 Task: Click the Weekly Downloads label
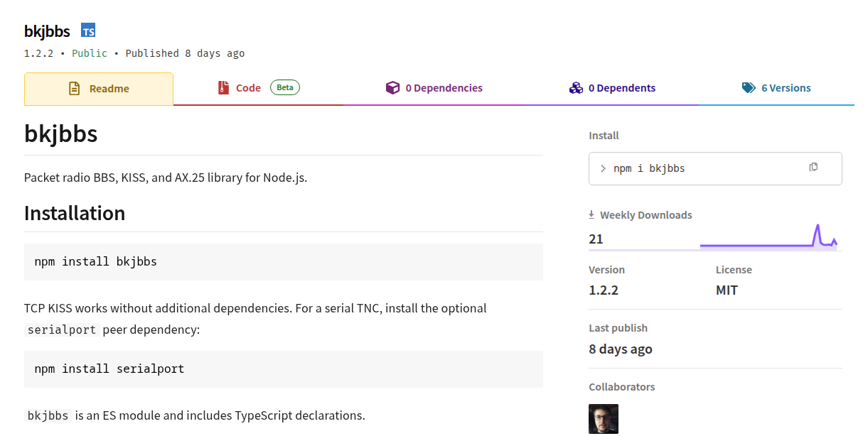(646, 214)
